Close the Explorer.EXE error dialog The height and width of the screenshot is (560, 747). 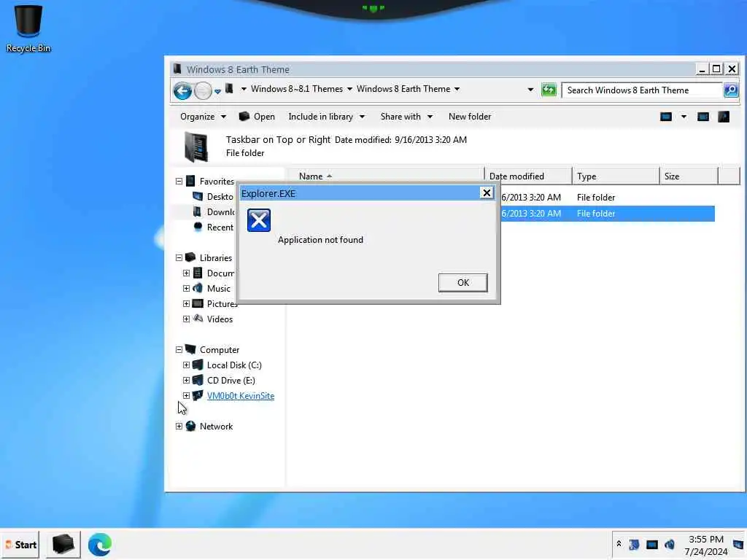pos(487,192)
